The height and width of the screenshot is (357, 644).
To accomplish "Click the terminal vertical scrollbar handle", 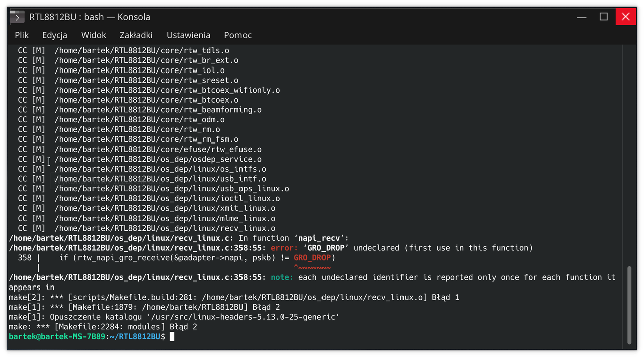I will tap(629, 306).
